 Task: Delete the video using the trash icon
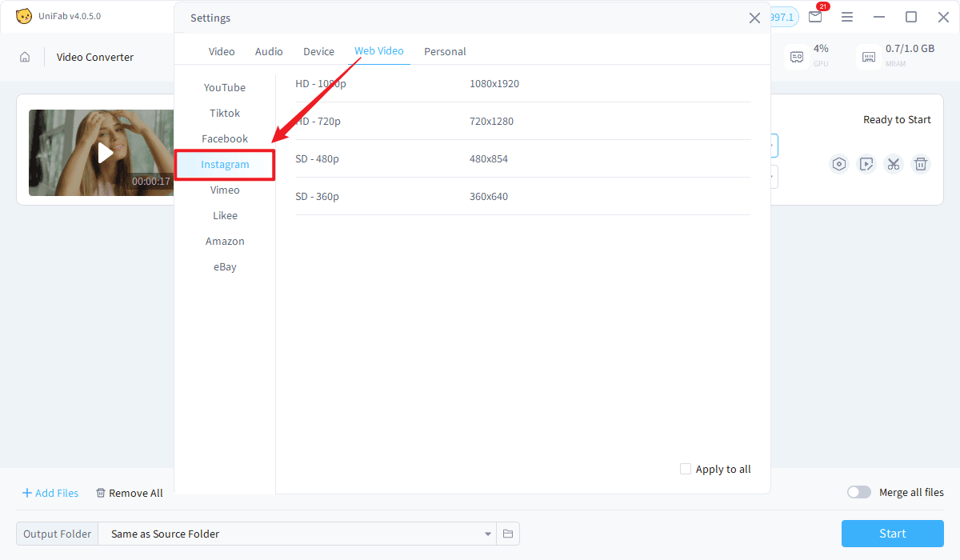920,163
